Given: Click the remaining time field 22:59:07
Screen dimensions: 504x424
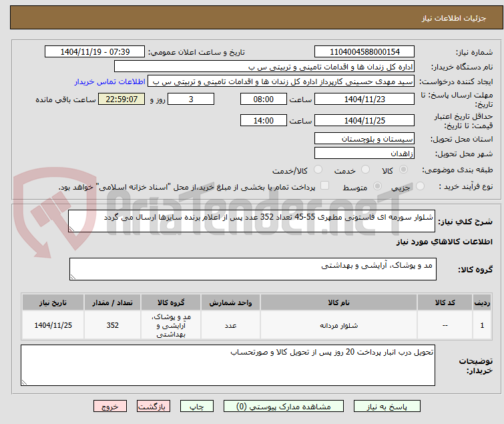Looking at the screenshot, I should click(x=121, y=99).
